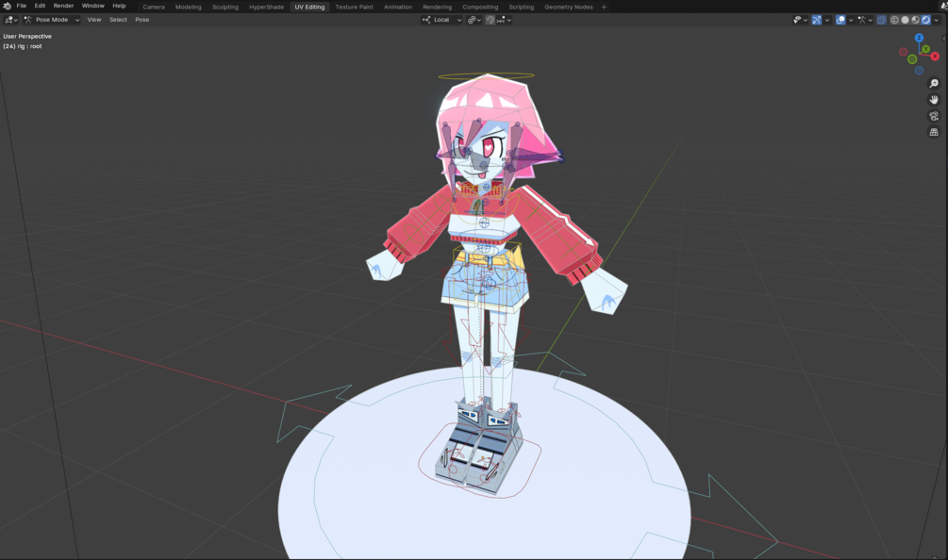Switch to the Camera workspace tab
This screenshot has height=560, width=948.
(x=154, y=8)
